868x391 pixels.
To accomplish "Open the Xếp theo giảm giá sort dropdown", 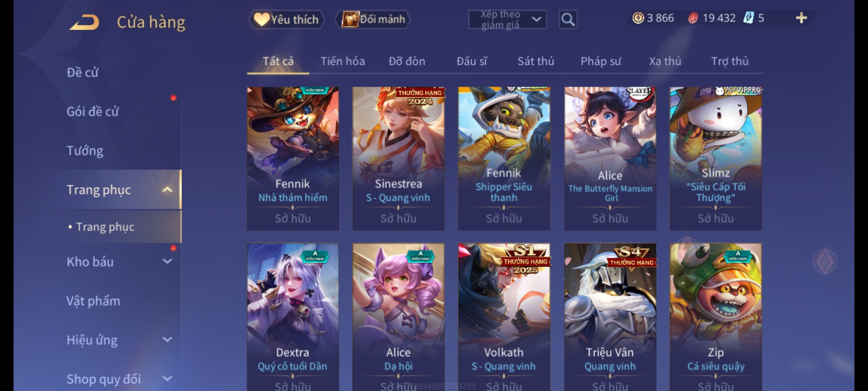I will (x=507, y=20).
